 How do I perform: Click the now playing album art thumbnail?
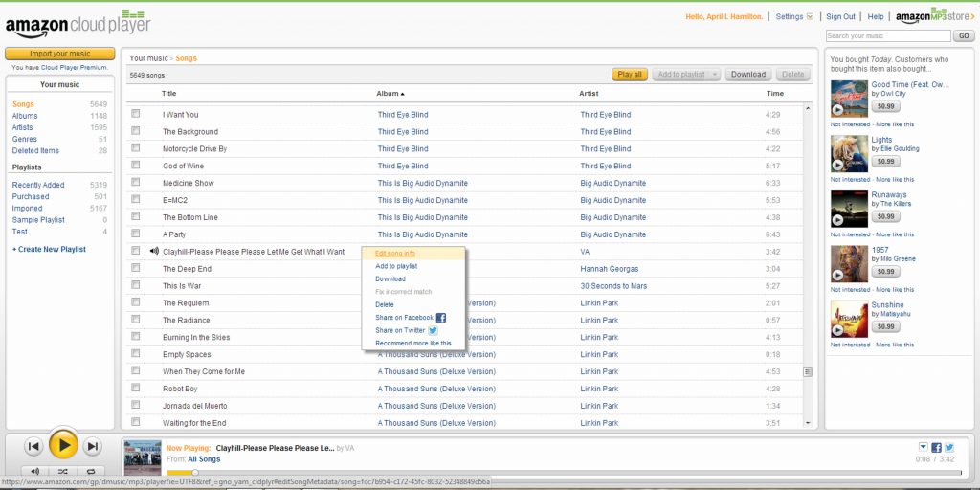(x=142, y=457)
